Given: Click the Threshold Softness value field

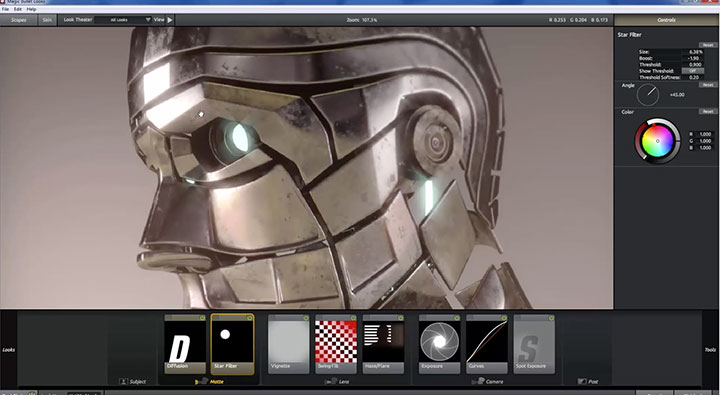Looking at the screenshot, I should click(692, 78).
